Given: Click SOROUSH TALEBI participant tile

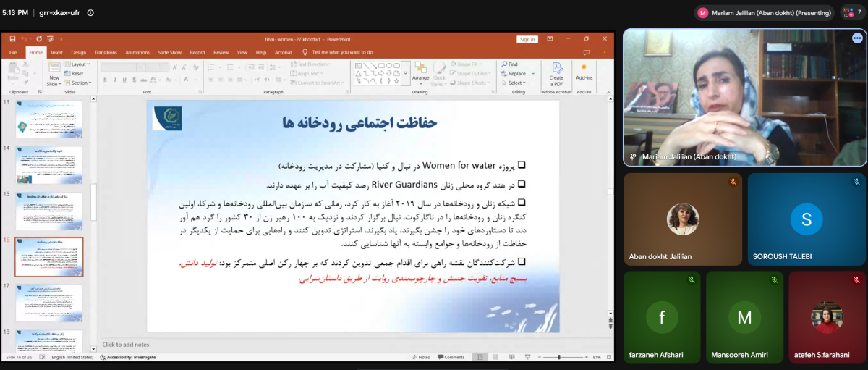Looking at the screenshot, I should 806,219.
